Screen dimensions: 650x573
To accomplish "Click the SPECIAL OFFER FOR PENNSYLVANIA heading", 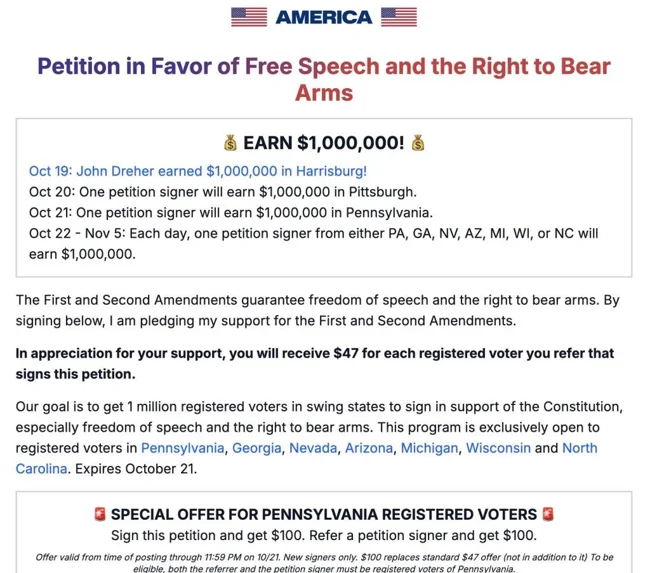I will [x=323, y=515].
